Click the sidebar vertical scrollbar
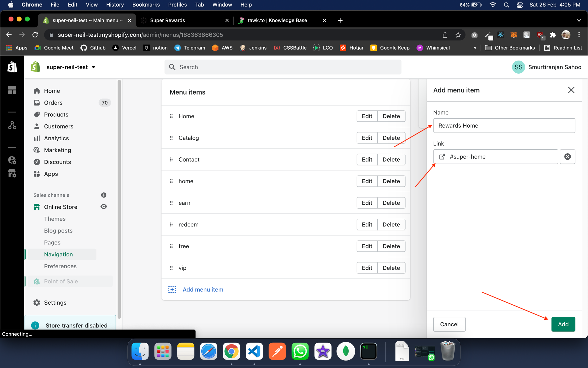Image resolution: width=588 pixels, height=368 pixels. coord(119,199)
